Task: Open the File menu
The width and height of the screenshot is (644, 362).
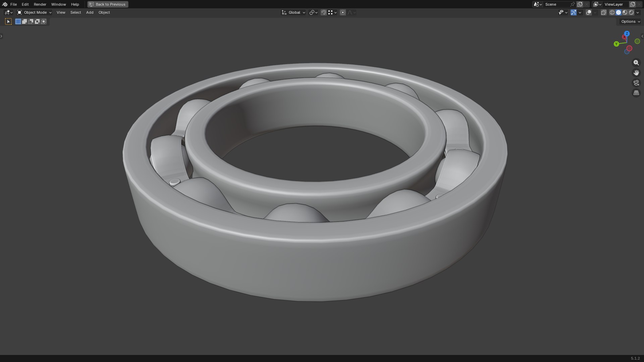Action: (13, 4)
